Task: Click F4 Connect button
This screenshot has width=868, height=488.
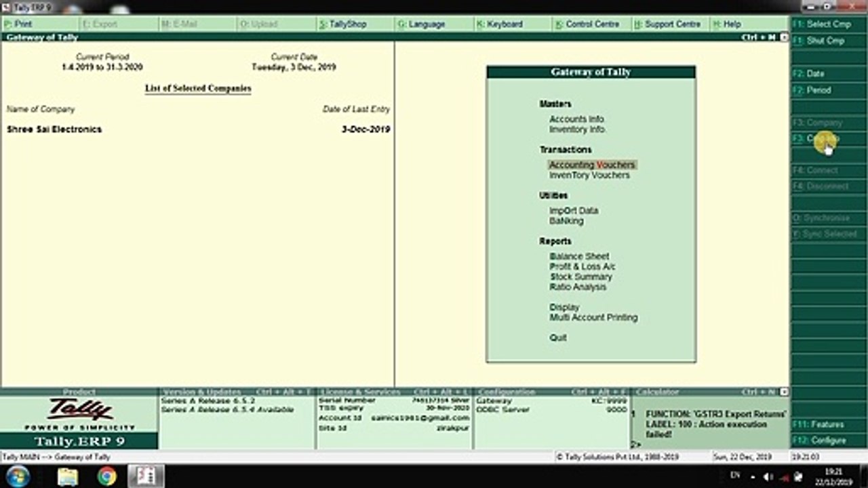Action: (x=829, y=170)
